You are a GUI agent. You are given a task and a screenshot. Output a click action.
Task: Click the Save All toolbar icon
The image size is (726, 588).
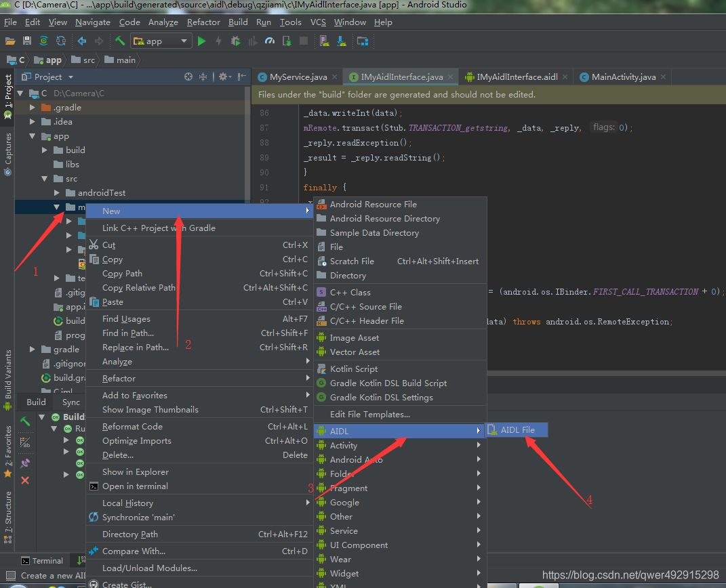pyautogui.click(x=27, y=41)
